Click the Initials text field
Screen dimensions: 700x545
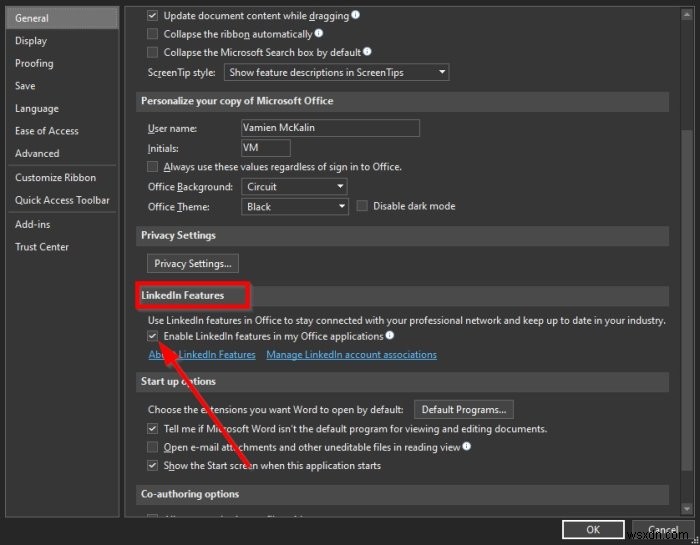coord(266,148)
